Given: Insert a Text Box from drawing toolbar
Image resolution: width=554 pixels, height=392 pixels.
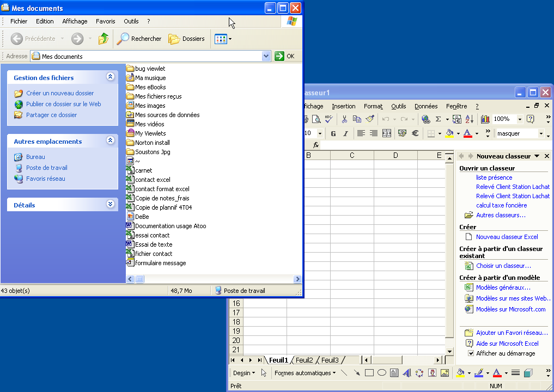Looking at the screenshot, I should point(394,373).
